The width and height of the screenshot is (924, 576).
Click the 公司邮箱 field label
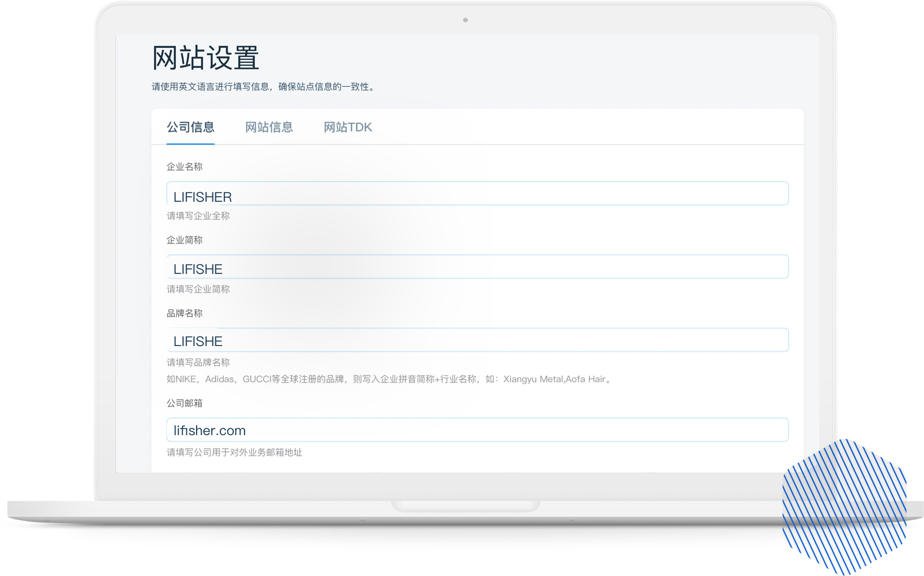pyautogui.click(x=184, y=404)
